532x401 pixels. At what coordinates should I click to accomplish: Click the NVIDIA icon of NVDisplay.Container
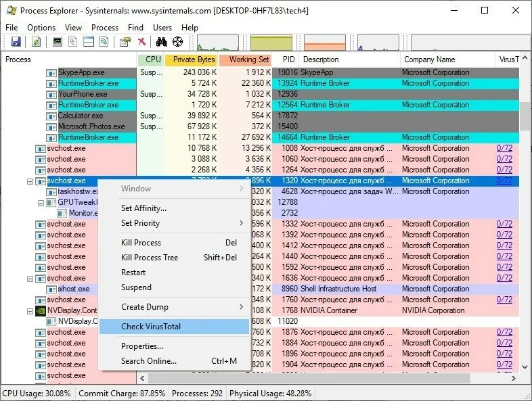41,311
